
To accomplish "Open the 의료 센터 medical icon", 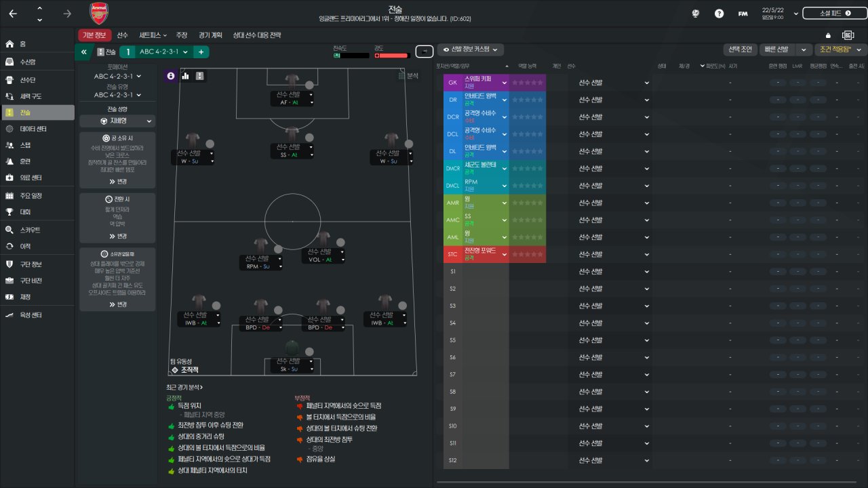I will [x=9, y=178].
